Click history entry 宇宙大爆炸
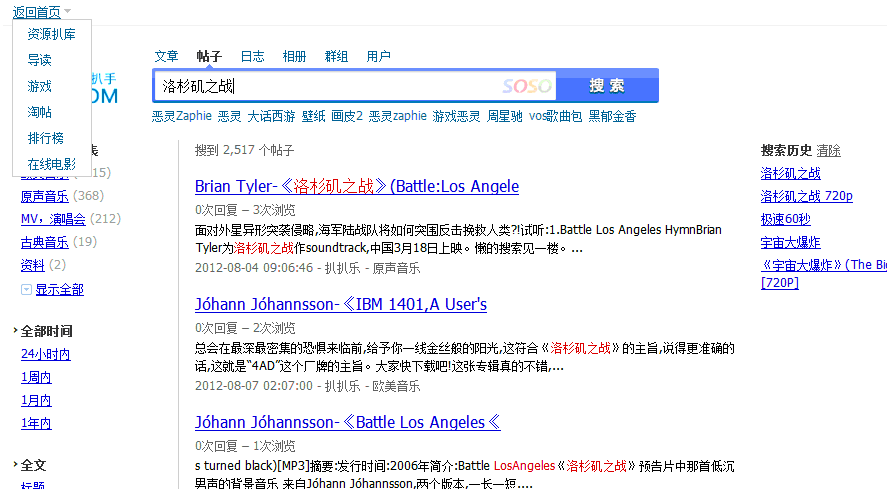This screenshot has width=887, height=489. pyautogui.click(x=790, y=243)
